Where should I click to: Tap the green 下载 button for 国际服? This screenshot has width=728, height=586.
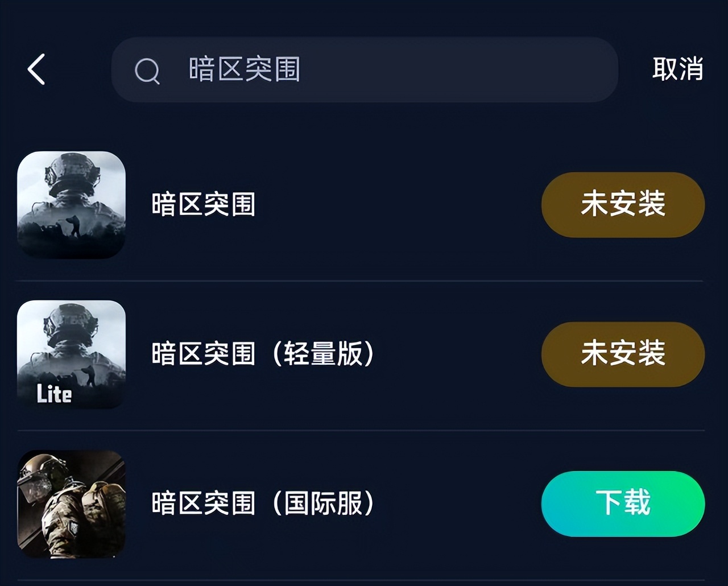[623, 504]
